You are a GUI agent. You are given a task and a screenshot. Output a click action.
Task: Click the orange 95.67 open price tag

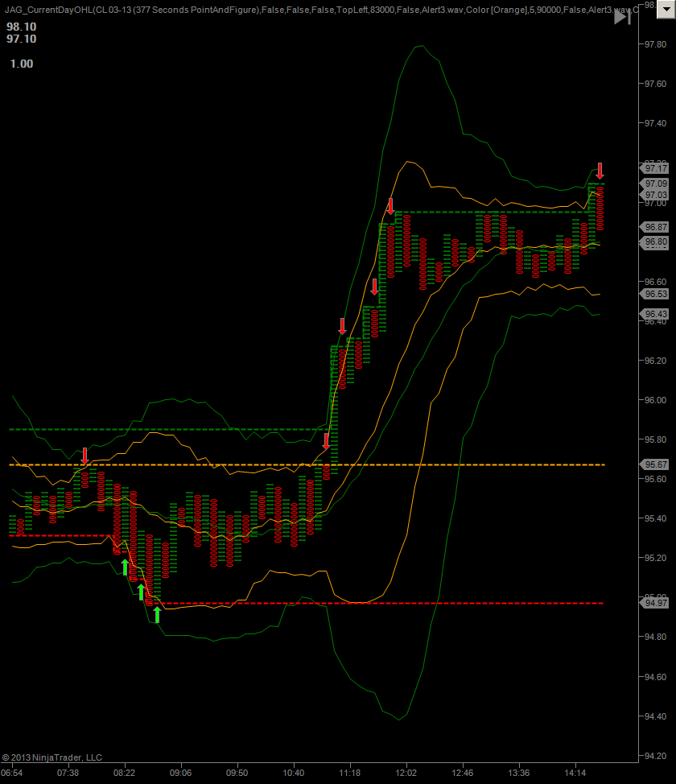click(655, 464)
